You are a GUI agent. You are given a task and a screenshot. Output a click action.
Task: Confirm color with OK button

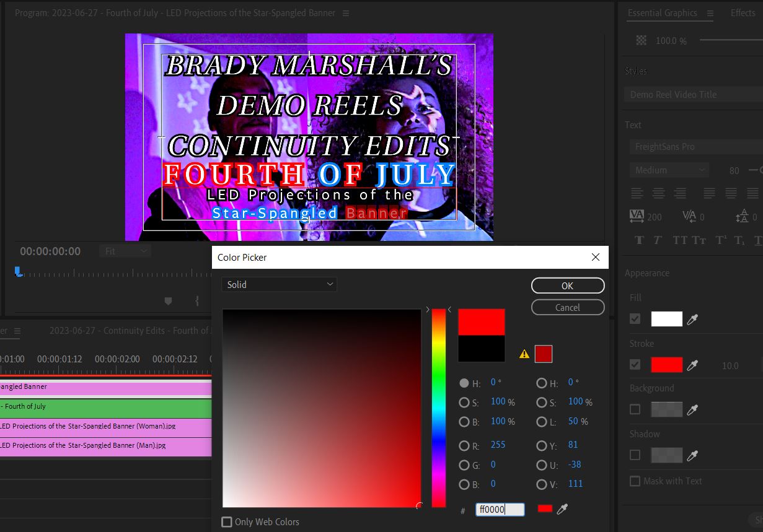coord(568,286)
